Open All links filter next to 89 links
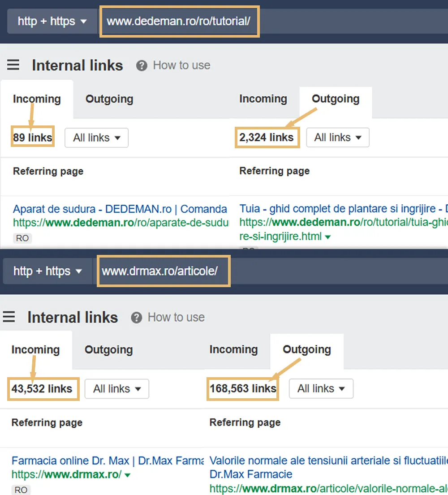This screenshot has width=448, height=495. point(96,138)
